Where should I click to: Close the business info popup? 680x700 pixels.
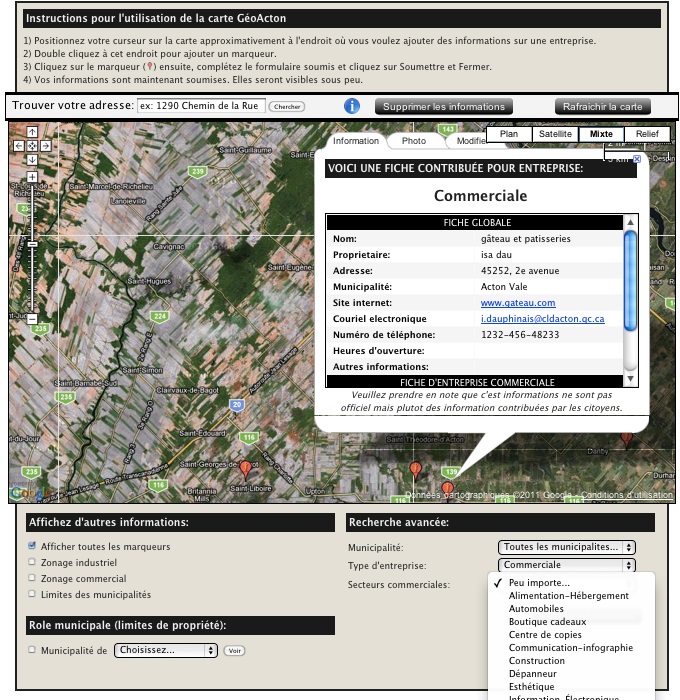tap(637, 158)
